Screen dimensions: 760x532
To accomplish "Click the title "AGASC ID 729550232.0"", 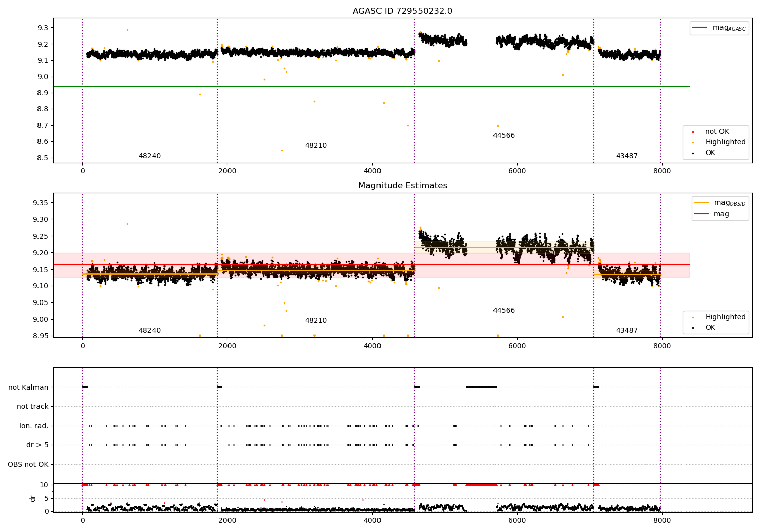I will coord(402,11).
